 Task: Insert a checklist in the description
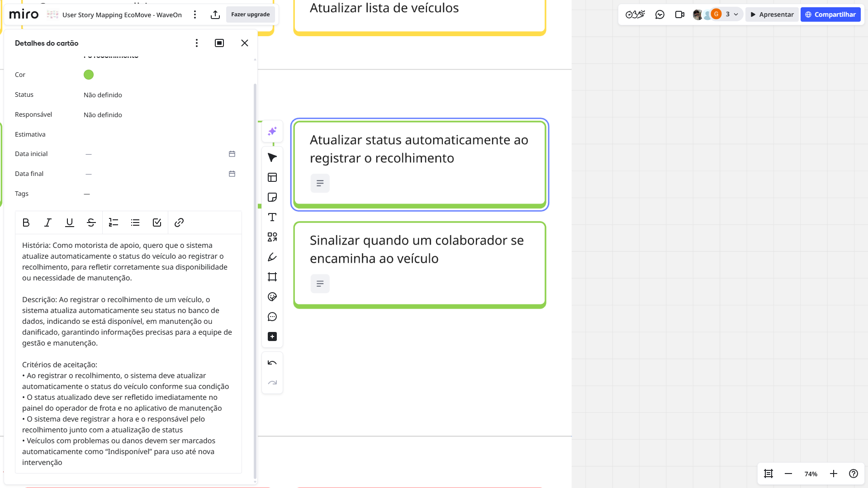pyautogui.click(x=157, y=223)
